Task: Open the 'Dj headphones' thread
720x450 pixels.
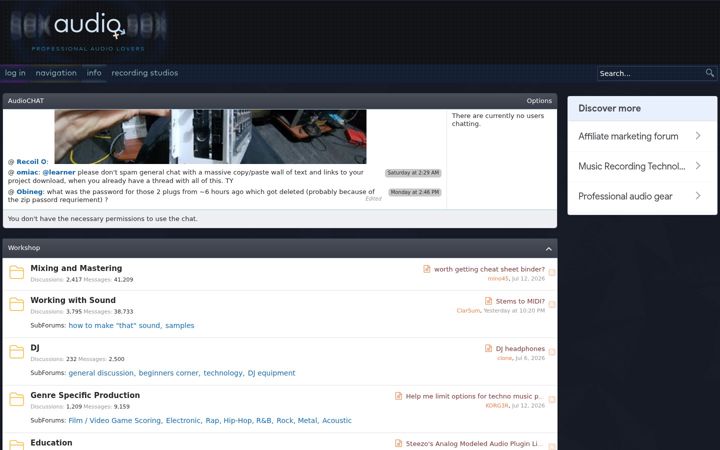Action: pyautogui.click(x=520, y=349)
